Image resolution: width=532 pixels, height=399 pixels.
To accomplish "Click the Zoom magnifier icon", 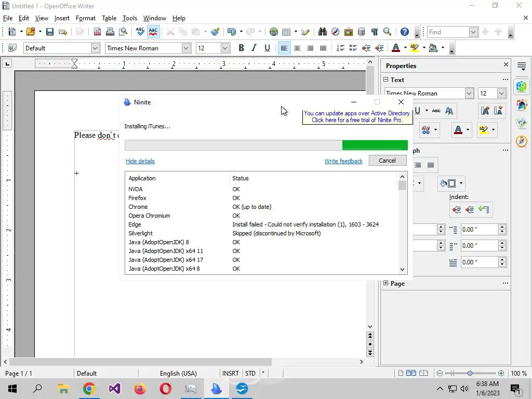I will (x=387, y=32).
